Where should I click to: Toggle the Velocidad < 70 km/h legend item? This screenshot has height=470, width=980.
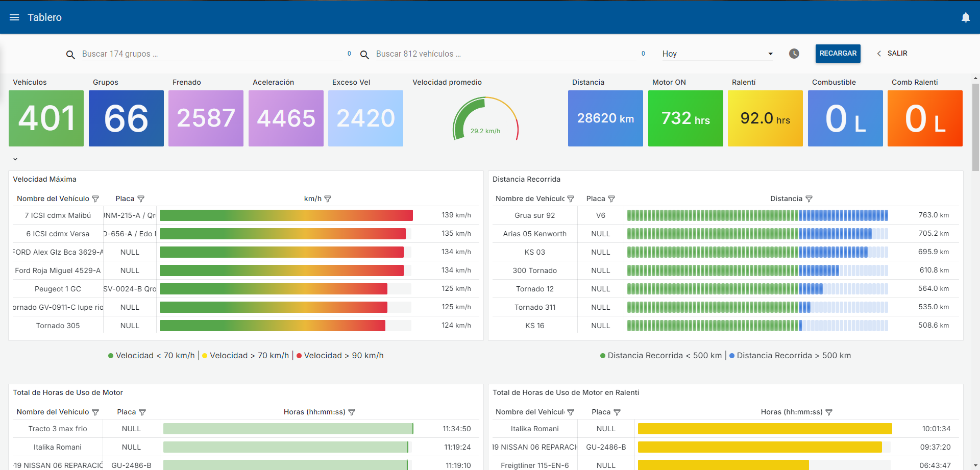pyautogui.click(x=152, y=356)
